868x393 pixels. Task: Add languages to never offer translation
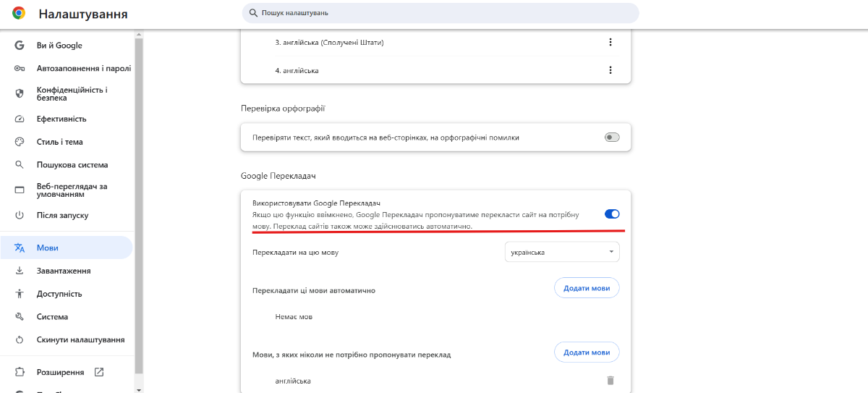point(587,352)
